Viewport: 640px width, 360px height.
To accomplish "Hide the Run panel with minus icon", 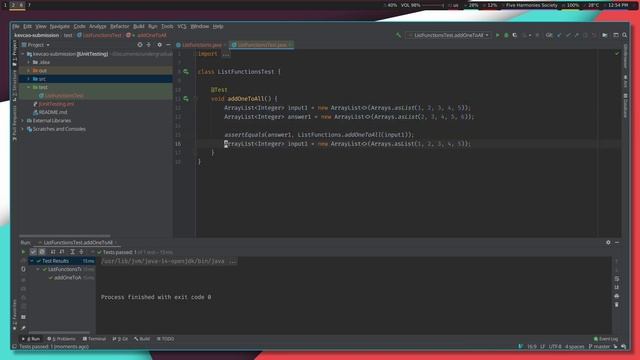I will [x=617, y=242].
